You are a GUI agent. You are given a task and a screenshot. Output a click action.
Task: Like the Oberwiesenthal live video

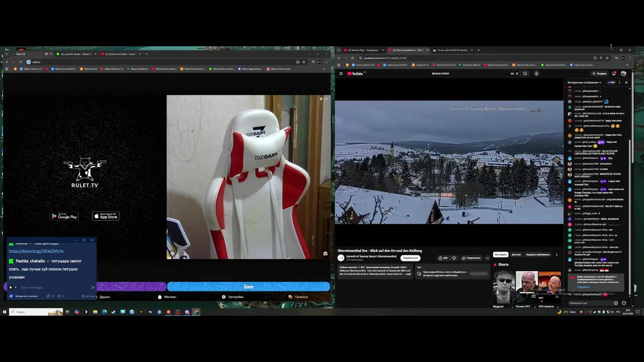coord(443,258)
